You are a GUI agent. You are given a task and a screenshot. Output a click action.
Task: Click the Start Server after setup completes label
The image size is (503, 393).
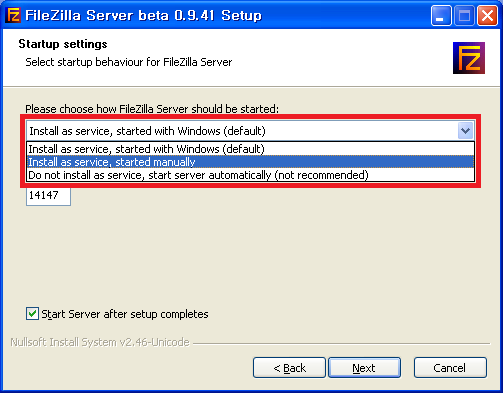point(125,314)
